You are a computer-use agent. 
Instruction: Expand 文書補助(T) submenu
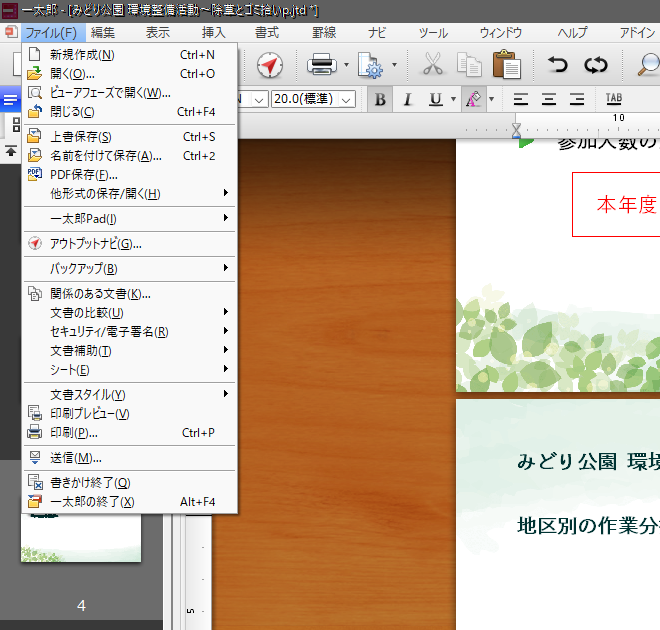coord(130,351)
